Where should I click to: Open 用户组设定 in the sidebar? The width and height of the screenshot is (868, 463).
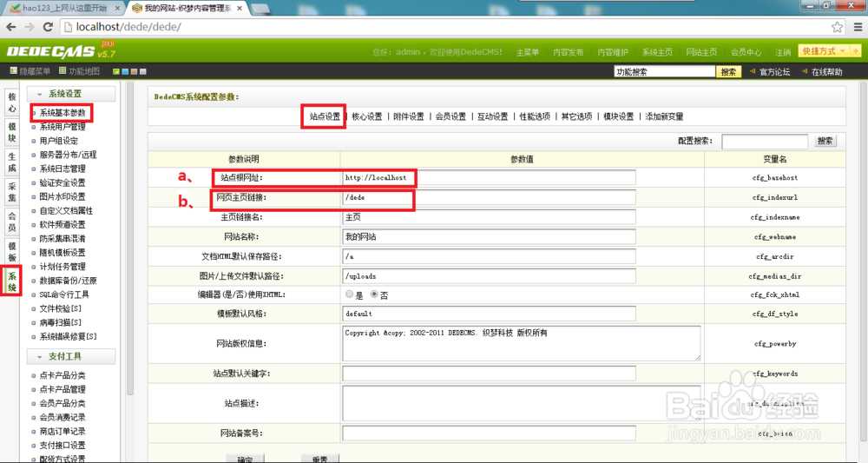click(58, 141)
